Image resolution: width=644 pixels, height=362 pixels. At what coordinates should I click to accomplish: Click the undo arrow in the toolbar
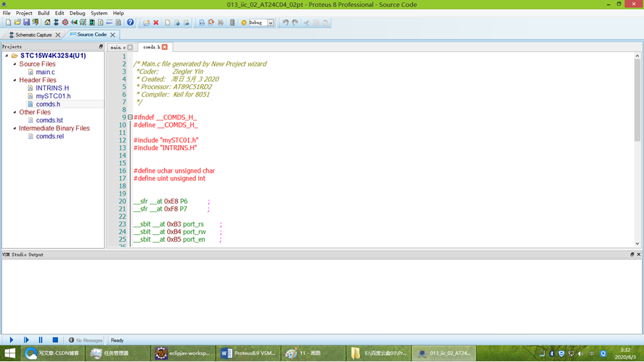pos(286,23)
